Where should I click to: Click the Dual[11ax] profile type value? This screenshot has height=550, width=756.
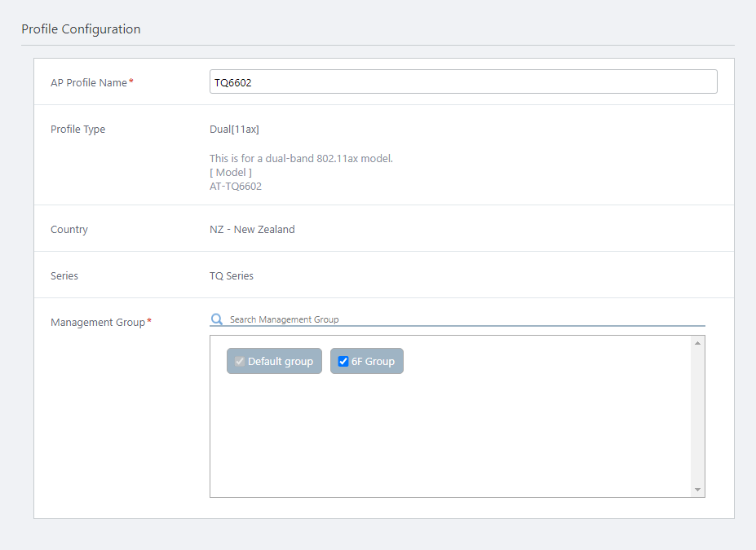(x=234, y=130)
